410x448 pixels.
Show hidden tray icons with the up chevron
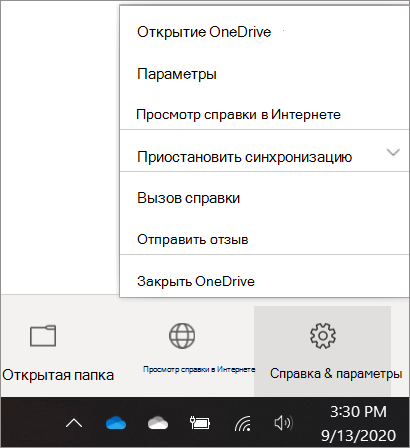74,423
